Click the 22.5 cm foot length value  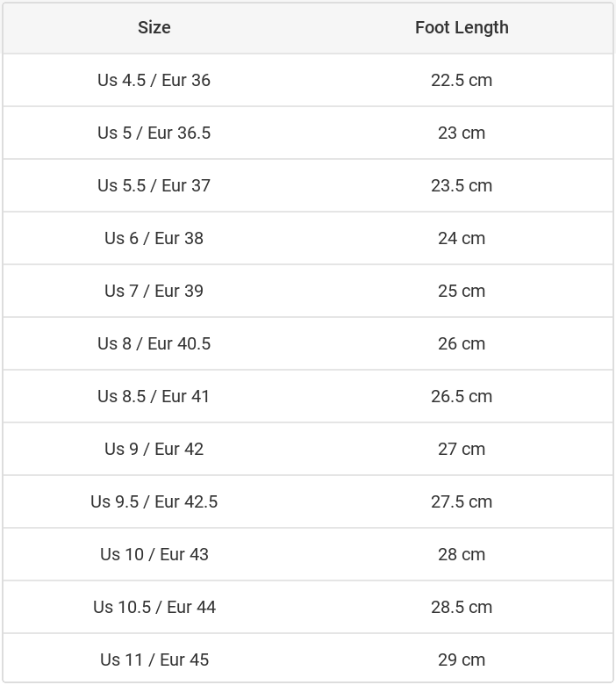click(462, 80)
